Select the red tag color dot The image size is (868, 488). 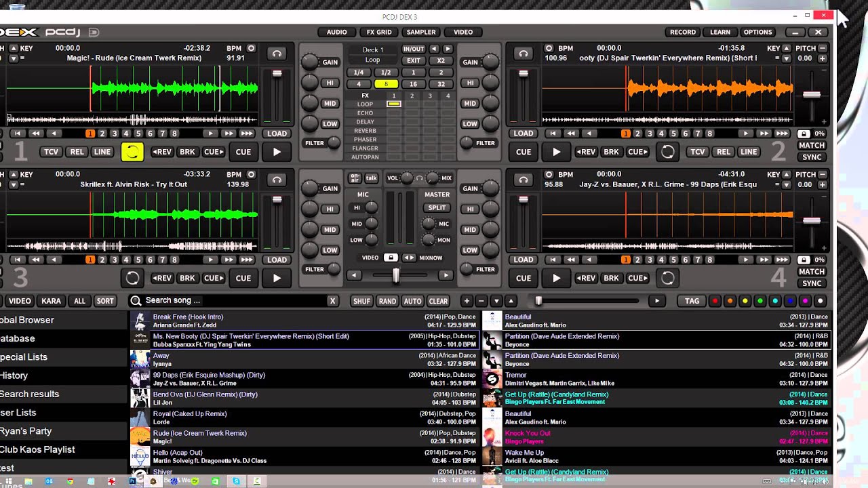[715, 301]
